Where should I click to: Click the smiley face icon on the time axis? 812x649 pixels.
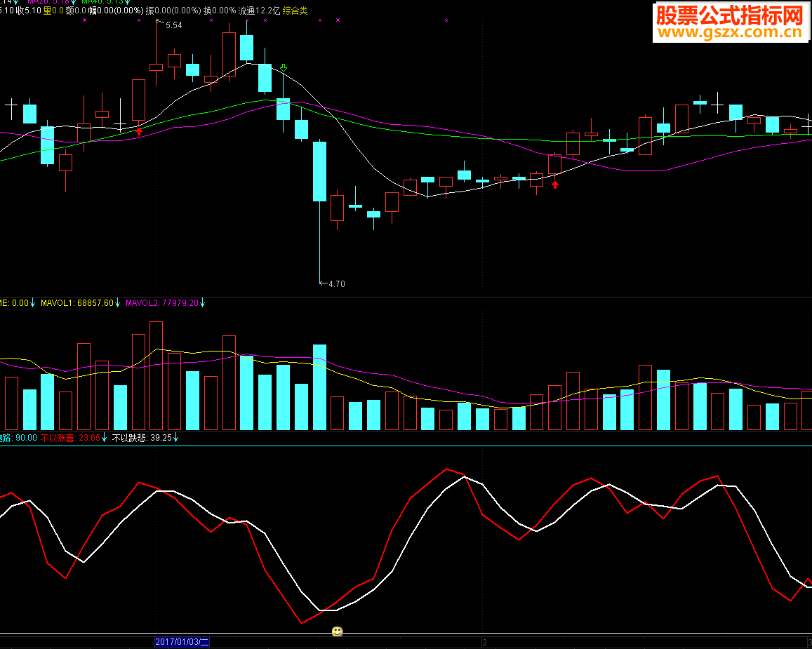pos(337,631)
